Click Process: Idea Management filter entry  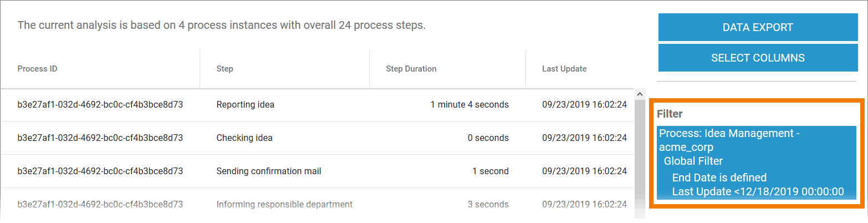pyautogui.click(x=728, y=140)
